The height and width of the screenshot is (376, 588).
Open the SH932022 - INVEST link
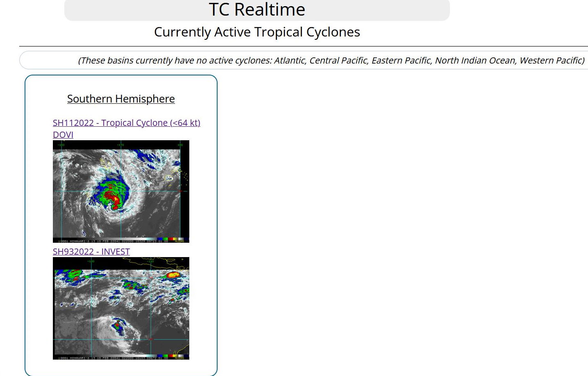click(91, 251)
